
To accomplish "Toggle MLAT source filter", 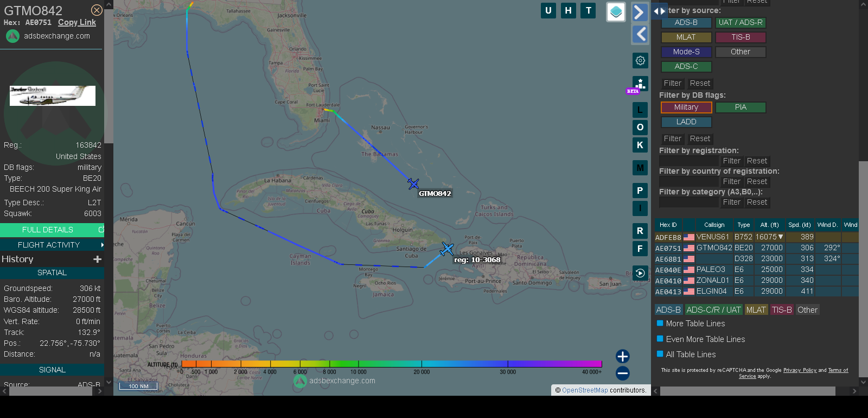I will pos(686,37).
